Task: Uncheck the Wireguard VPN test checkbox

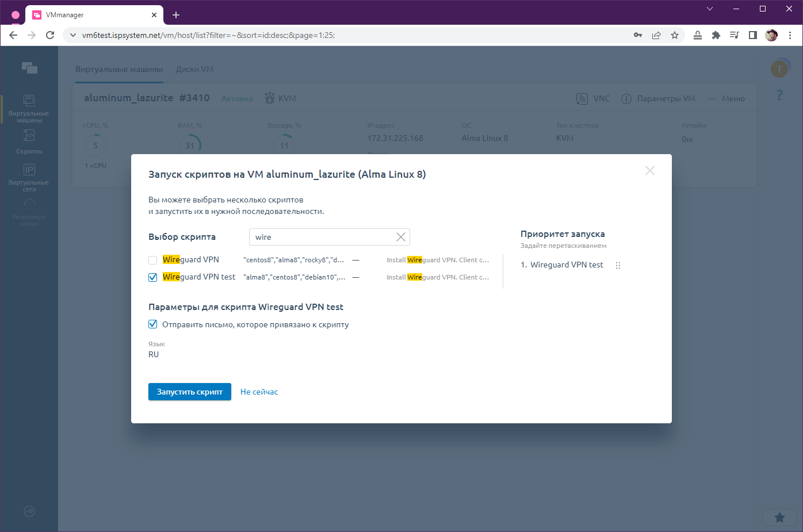Action: point(153,277)
